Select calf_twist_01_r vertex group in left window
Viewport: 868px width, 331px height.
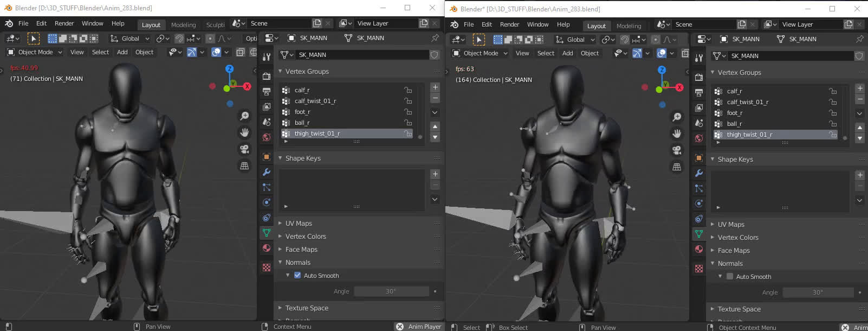pos(347,101)
